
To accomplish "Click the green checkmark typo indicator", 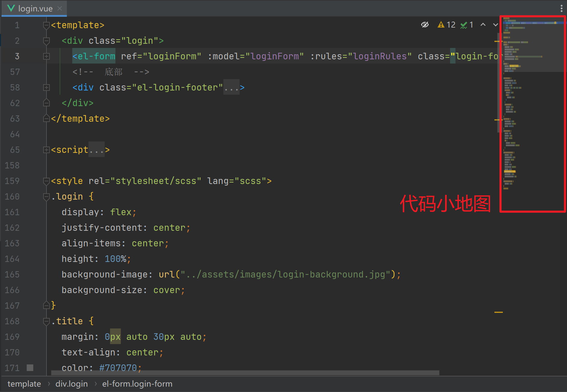I will [x=464, y=25].
